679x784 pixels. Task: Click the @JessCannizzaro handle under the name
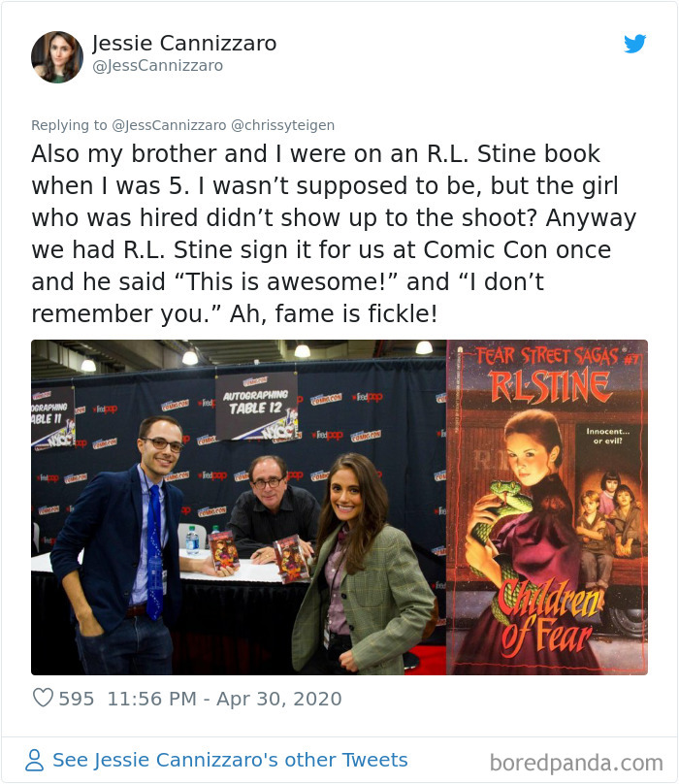coord(157,66)
